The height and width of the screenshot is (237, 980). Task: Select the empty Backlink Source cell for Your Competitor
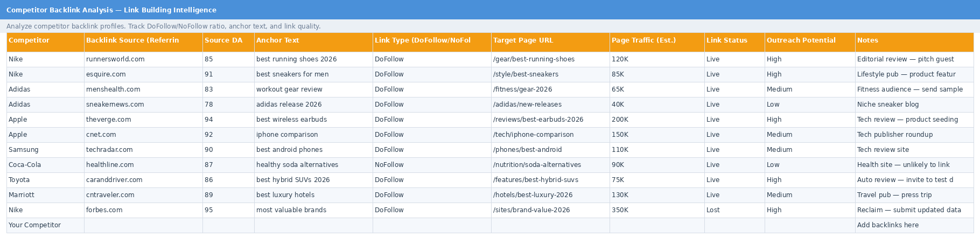click(143, 226)
